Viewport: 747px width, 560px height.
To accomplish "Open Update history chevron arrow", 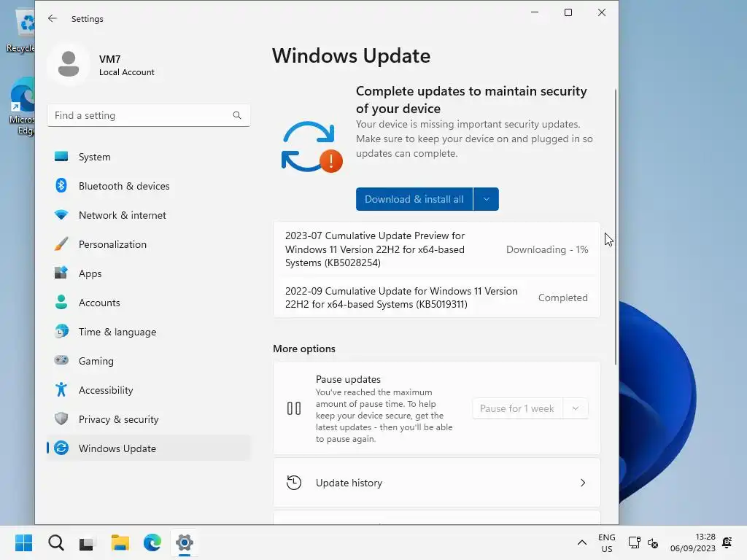I will 583,483.
